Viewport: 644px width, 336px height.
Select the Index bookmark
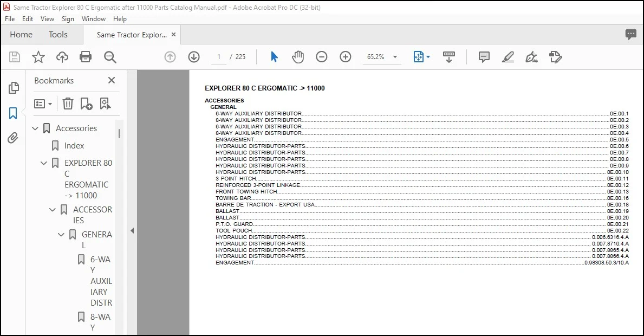click(x=74, y=145)
